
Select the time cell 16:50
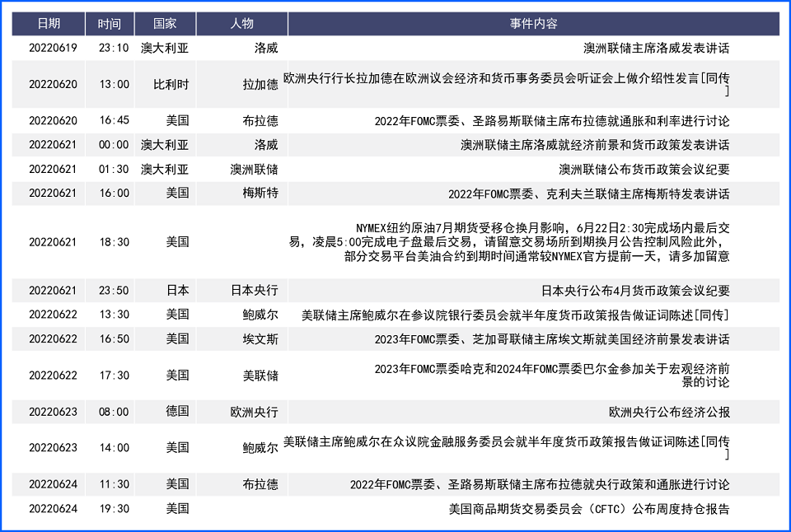(x=114, y=338)
